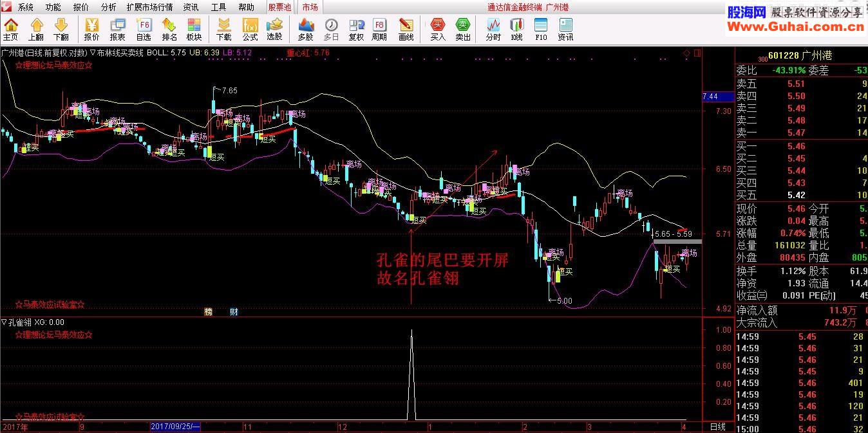Click the 重心红 5.76 indicator label

pyautogui.click(x=308, y=53)
